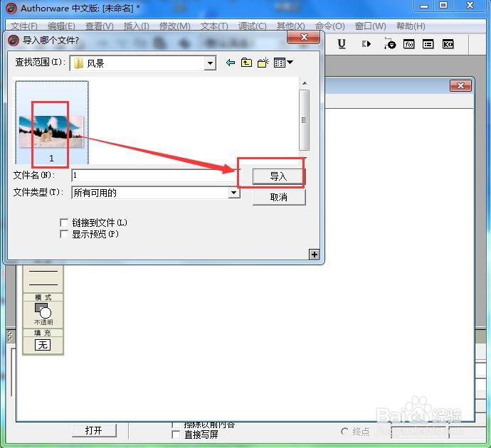
Task: Go back to last visited folder
Action: 230,63
